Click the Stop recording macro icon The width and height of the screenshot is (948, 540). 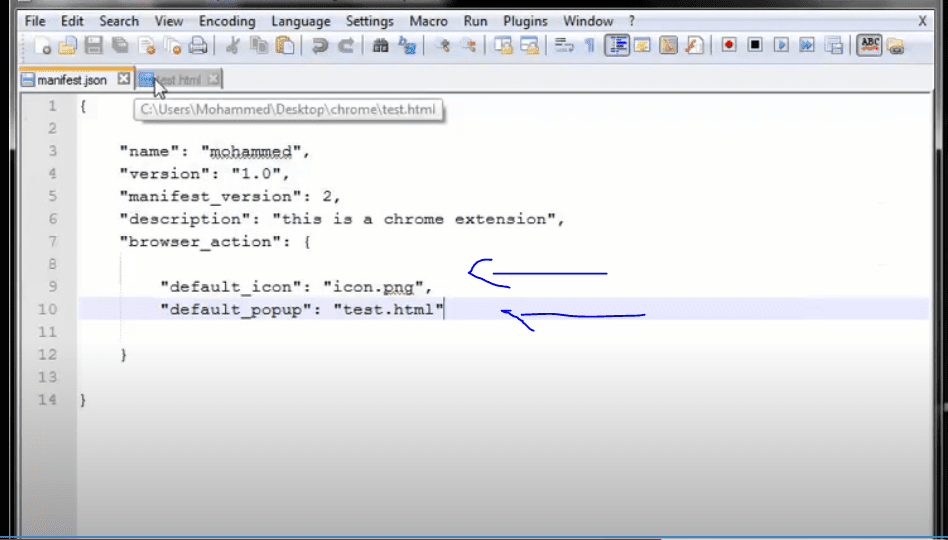tap(755, 45)
